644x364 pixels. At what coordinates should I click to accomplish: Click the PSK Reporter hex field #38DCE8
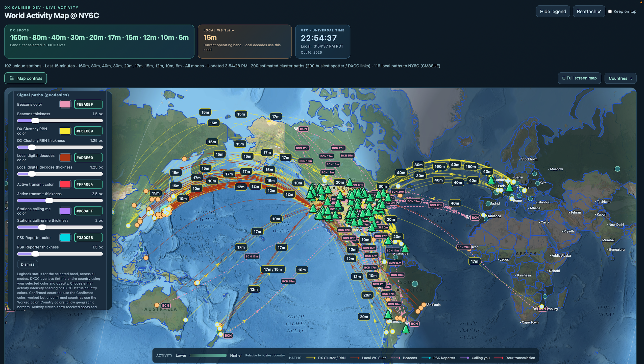[x=88, y=238]
